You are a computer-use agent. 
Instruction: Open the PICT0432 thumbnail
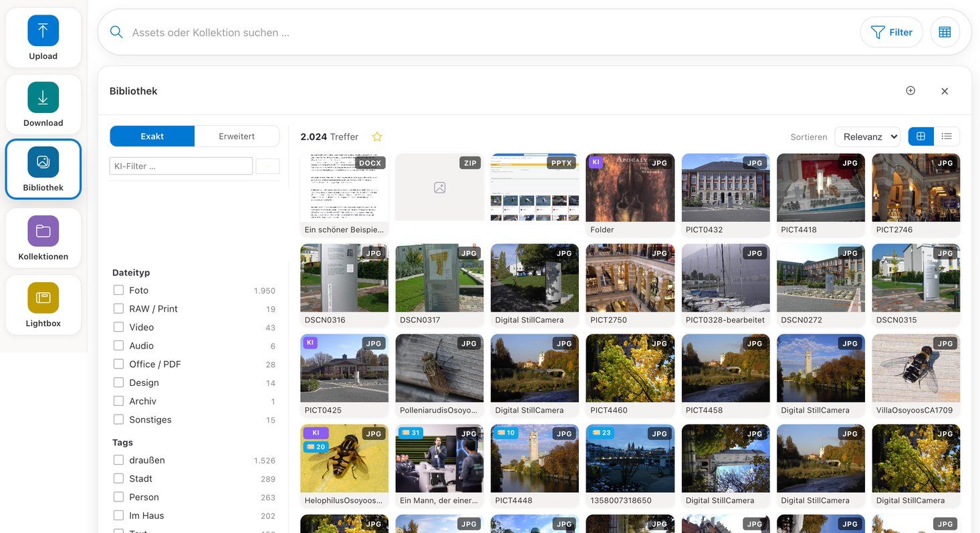click(725, 188)
